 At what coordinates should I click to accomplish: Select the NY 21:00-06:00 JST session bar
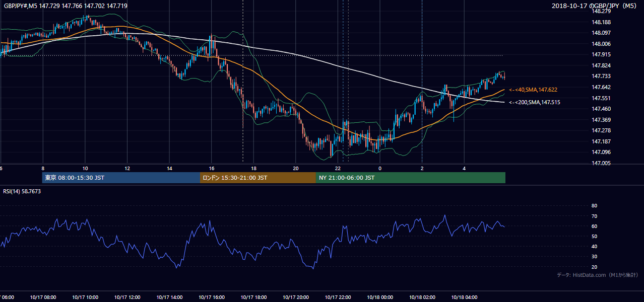pos(411,178)
